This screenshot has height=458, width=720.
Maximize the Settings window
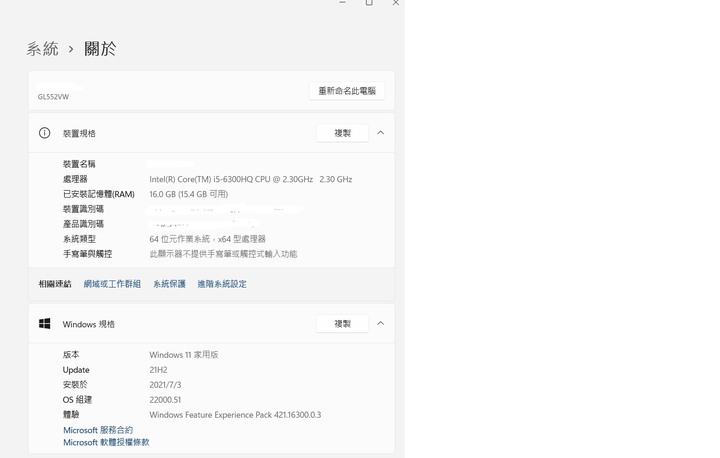point(369,2)
